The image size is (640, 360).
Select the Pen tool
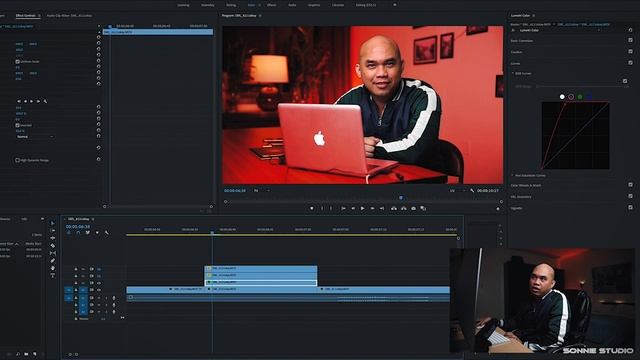pyautogui.click(x=53, y=260)
